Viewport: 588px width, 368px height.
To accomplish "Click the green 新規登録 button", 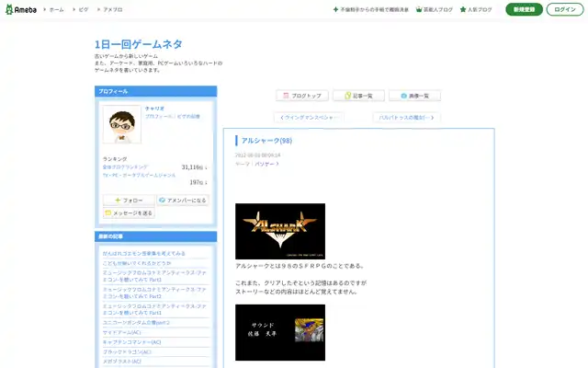I will click(x=524, y=9).
